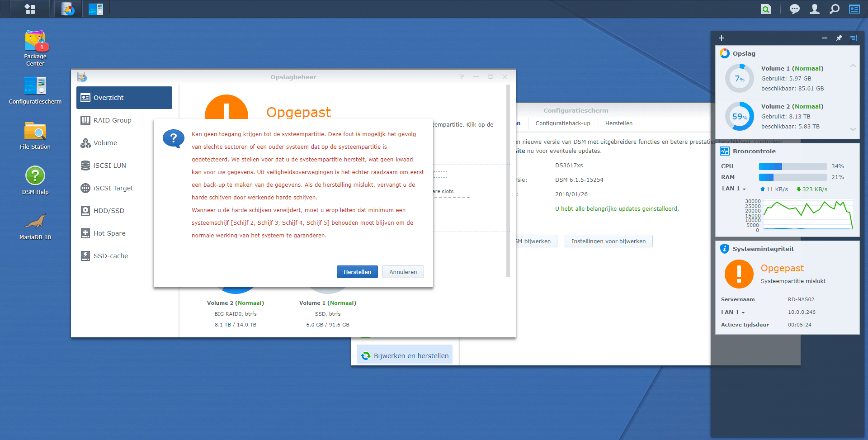The image size is (868, 440).
Task: Click model name DS3617xs
Action: pos(569,166)
